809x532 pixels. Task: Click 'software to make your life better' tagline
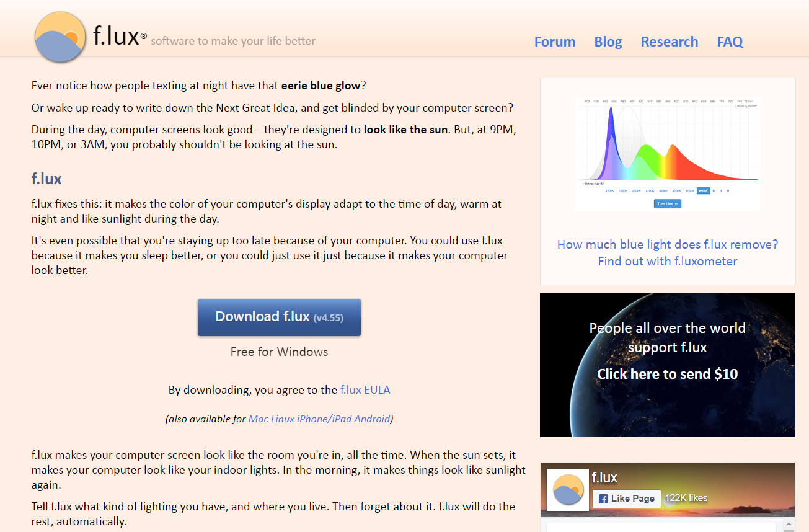point(233,41)
